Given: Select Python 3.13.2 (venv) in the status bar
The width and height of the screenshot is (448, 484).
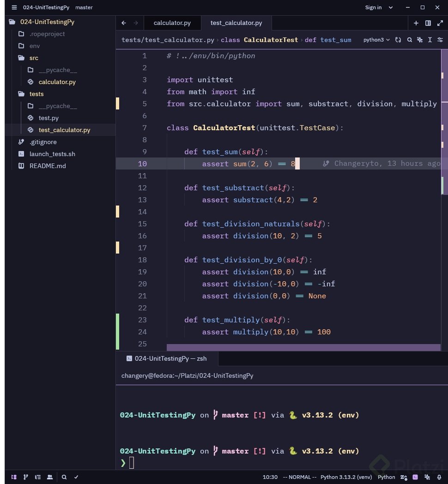Looking at the screenshot, I should click(346, 477).
